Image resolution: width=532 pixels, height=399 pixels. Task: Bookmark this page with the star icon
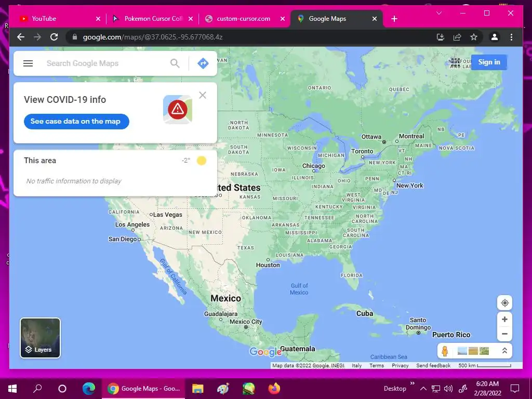click(x=474, y=37)
